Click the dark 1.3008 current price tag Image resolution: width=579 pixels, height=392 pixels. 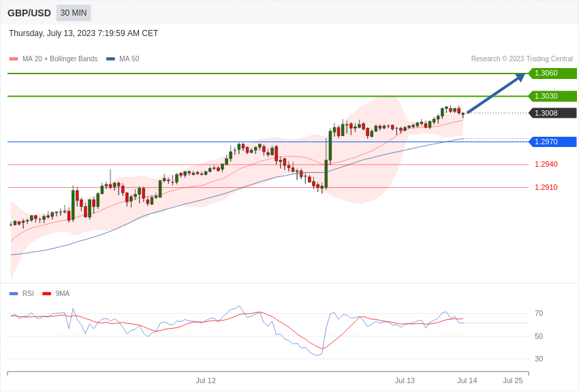click(552, 113)
